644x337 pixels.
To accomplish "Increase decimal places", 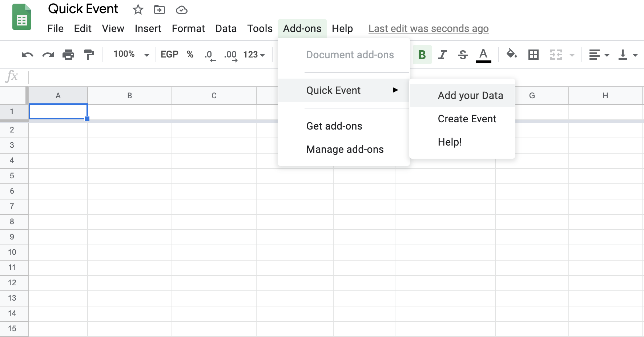I will click(x=230, y=55).
